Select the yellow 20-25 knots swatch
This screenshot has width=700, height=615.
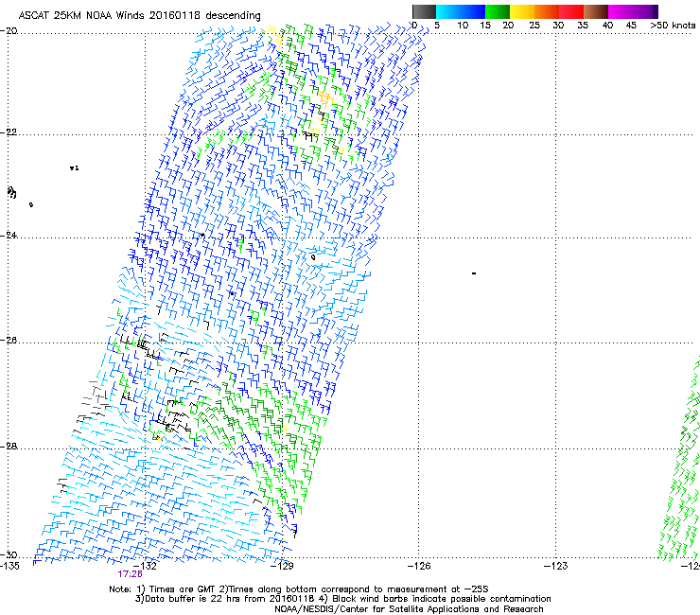pos(522,11)
